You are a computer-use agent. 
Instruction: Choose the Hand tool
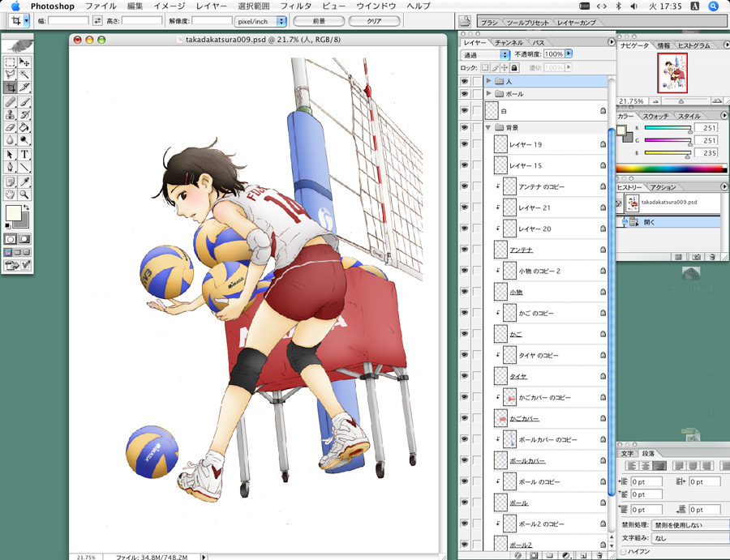pyautogui.click(x=11, y=195)
